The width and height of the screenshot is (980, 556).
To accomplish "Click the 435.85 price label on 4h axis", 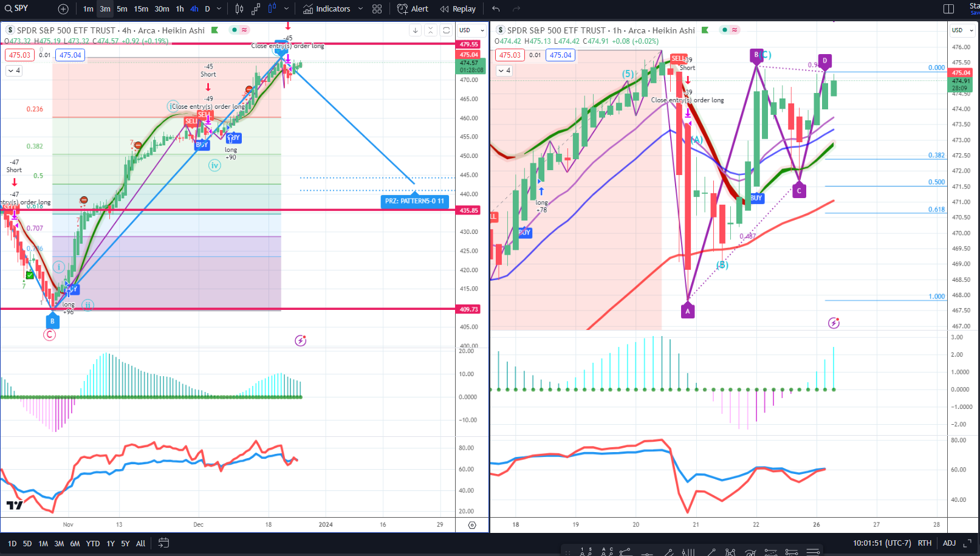I will [x=469, y=210].
